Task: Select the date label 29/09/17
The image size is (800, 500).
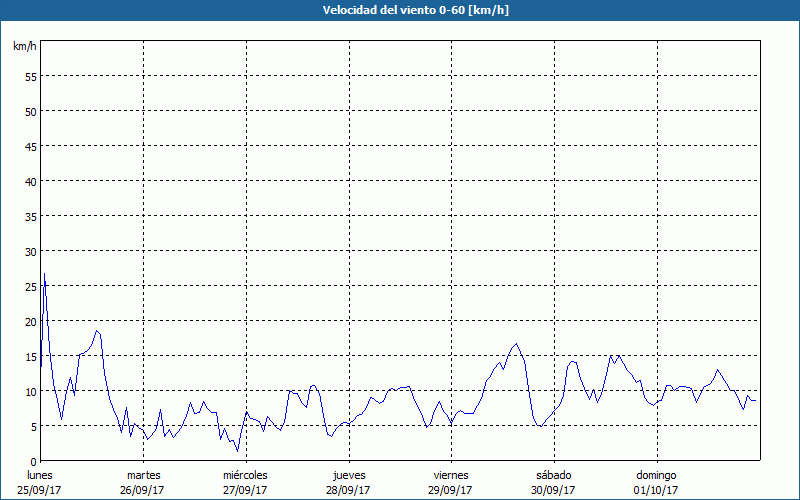Action: pyautogui.click(x=451, y=490)
